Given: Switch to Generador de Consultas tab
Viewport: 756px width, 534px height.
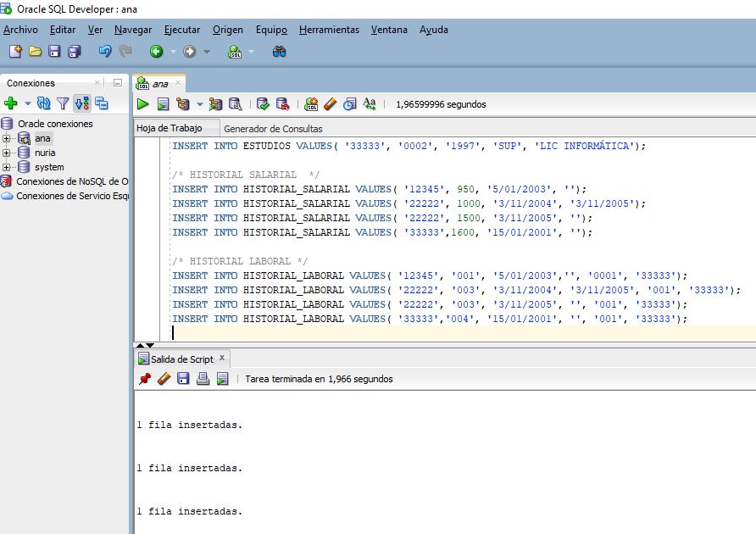Looking at the screenshot, I should pyautogui.click(x=272, y=129).
